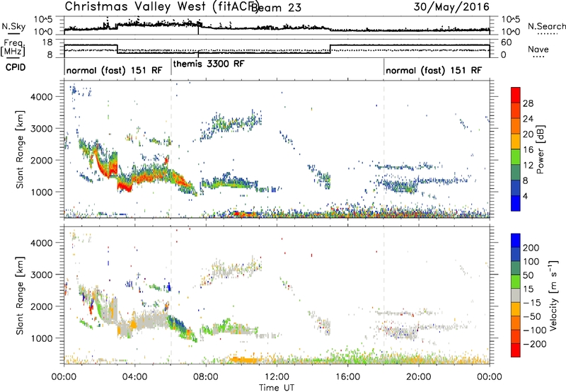This screenshot has width=566, height=392.
Task: Click the '4' label on the power colorbar
Action: pos(525,196)
